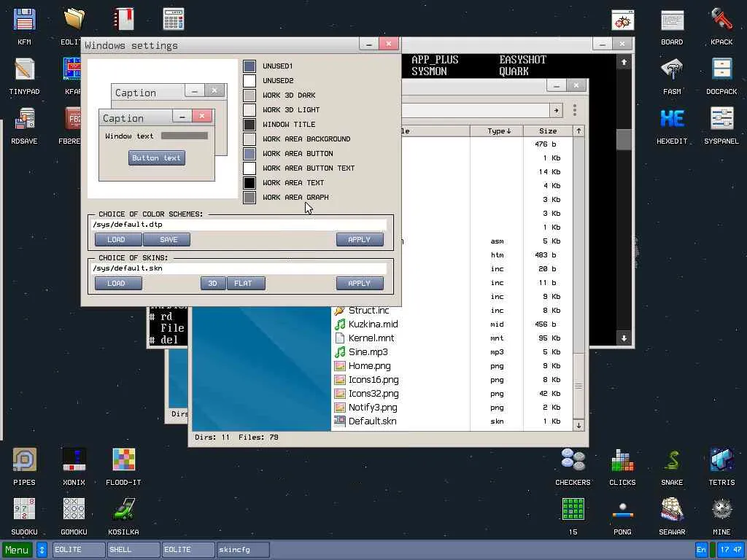Open the calculator desktop icon

click(174, 19)
